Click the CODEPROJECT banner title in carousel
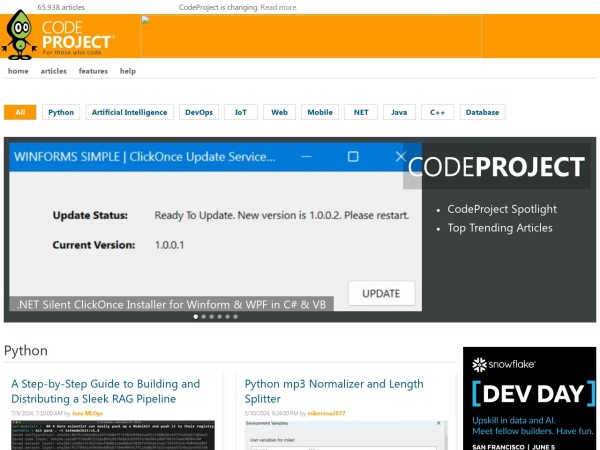Screen dimensions: 600x450 pyautogui.click(x=497, y=167)
